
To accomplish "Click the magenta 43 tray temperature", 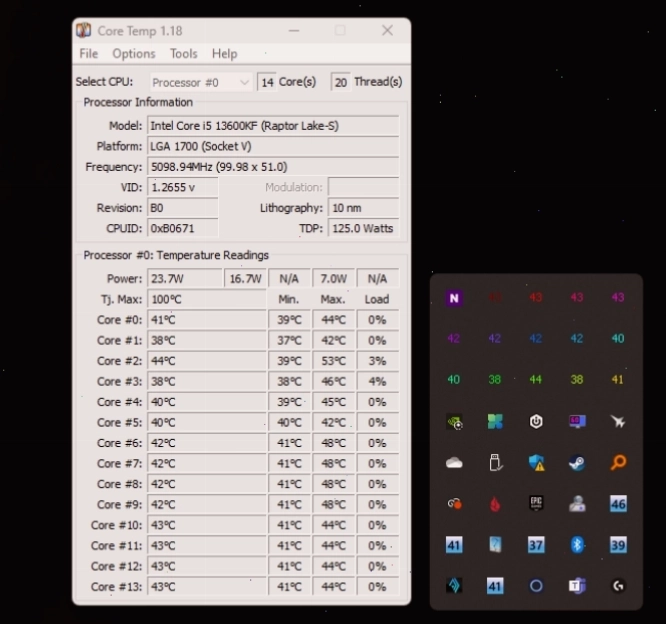I will (x=618, y=297).
